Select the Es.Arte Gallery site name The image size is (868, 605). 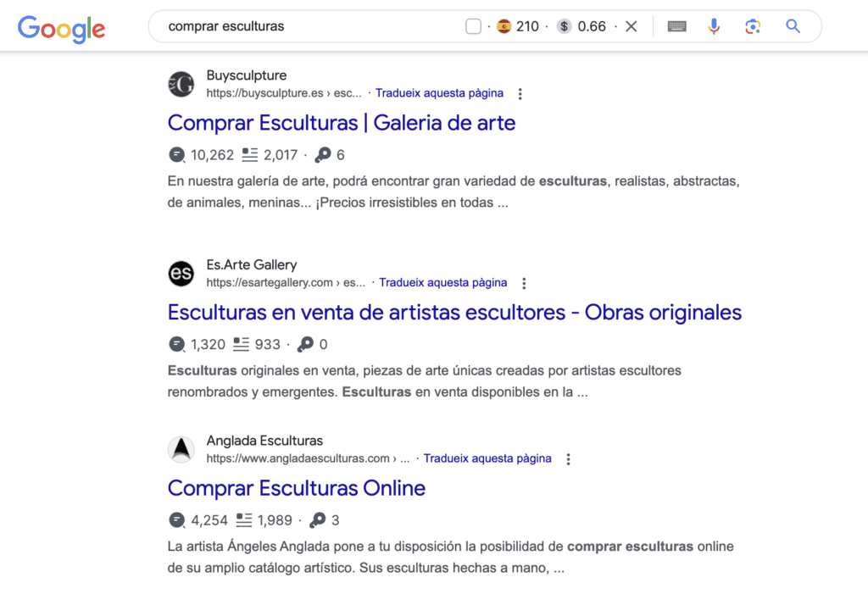(251, 264)
